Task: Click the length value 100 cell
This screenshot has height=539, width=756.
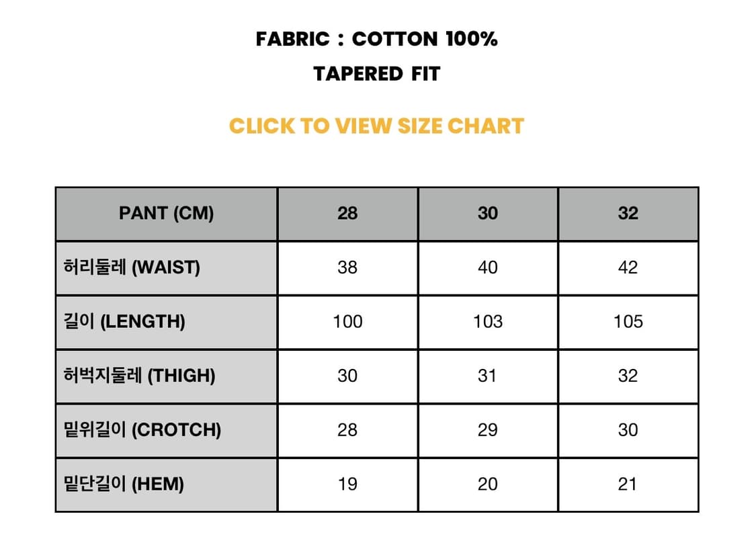Action: click(x=347, y=321)
